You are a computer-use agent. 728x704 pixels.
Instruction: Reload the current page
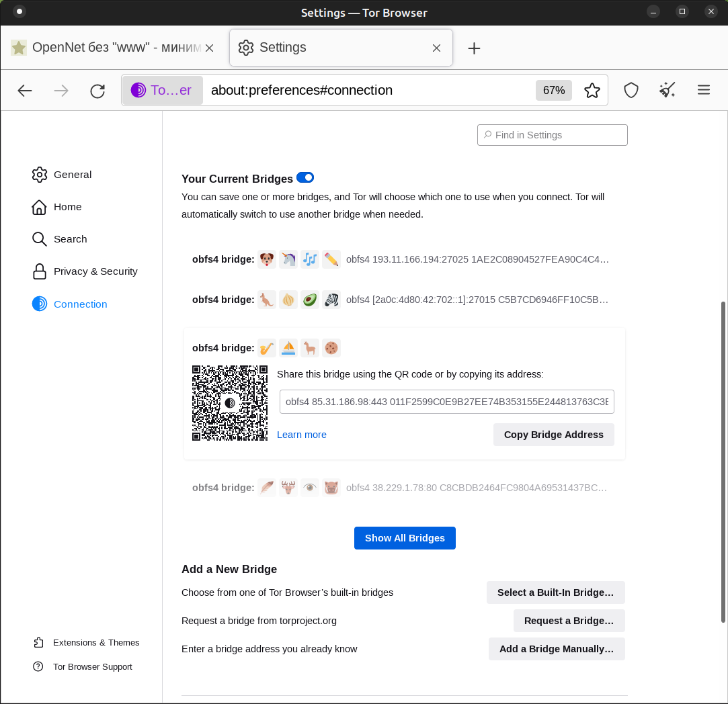[97, 91]
